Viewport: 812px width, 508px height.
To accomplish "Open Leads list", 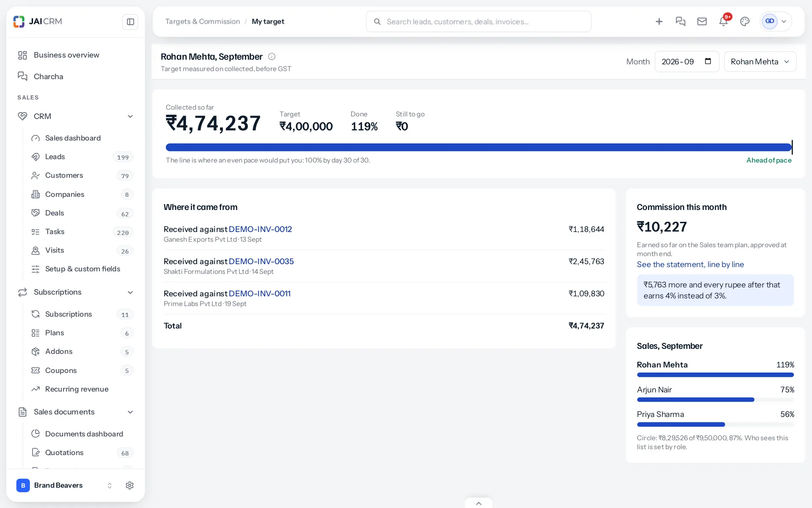I will tap(82, 157).
